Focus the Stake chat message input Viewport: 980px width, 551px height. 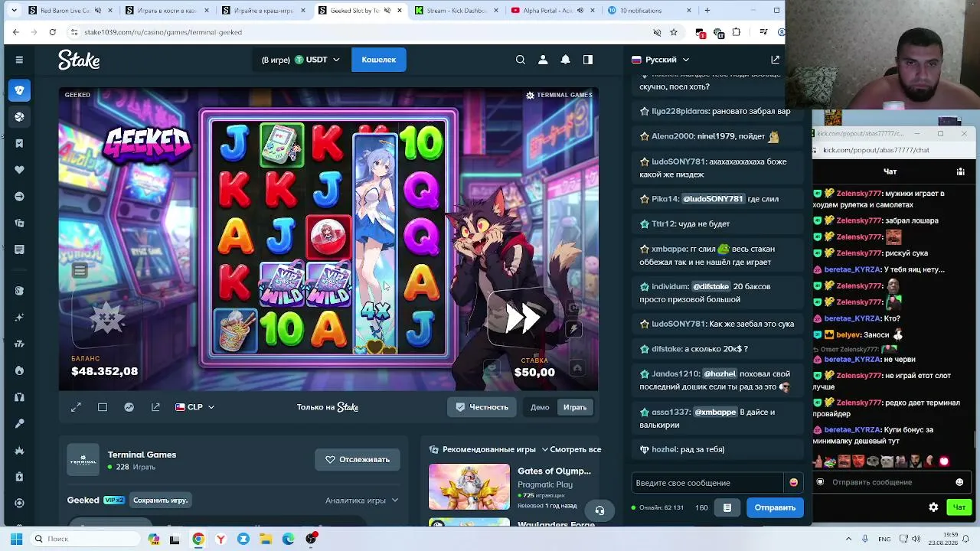709,483
